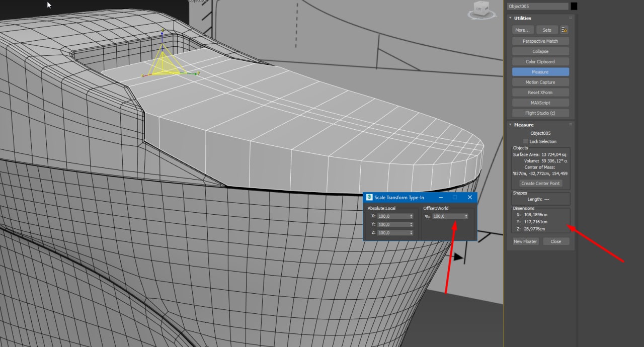This screenshot has height=347, width=644.
Task: Minimize the Scale Transform Type-In dialog
Action: coord(440,198)
